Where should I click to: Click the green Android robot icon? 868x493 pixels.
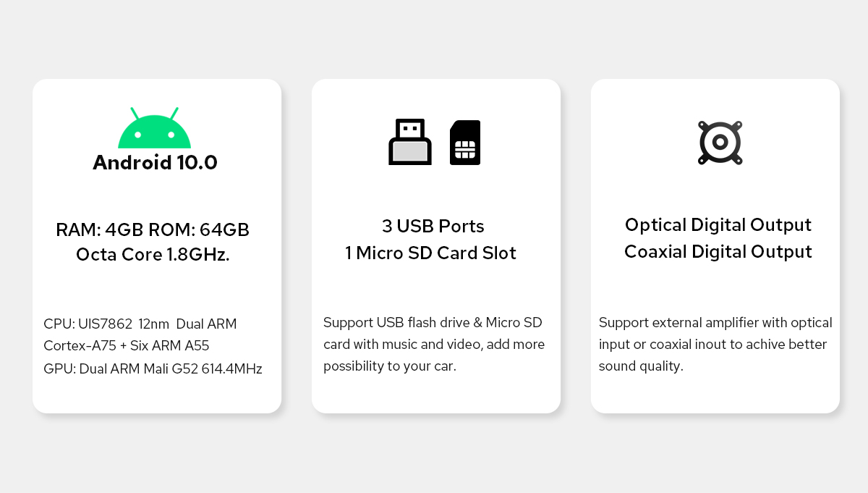[x=155, y=128]
